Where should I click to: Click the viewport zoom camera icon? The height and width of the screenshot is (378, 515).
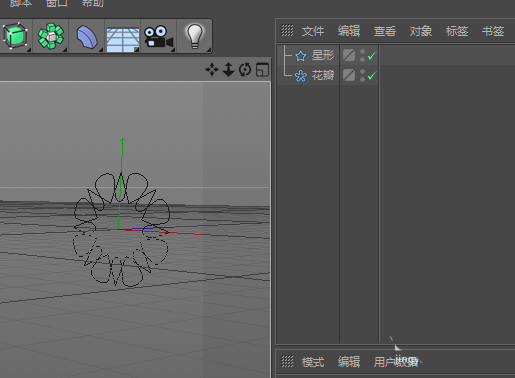(228, 69)
